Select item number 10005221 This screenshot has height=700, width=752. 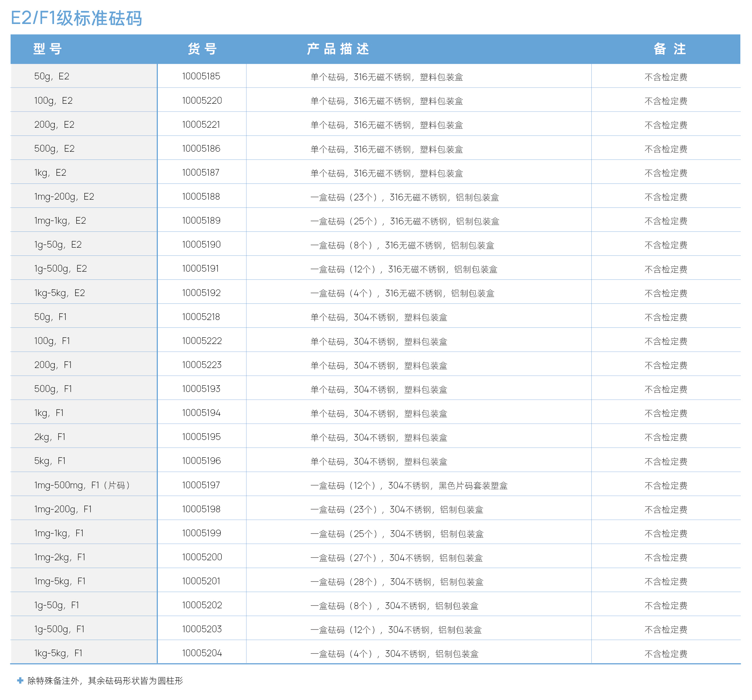pos(201,125)
